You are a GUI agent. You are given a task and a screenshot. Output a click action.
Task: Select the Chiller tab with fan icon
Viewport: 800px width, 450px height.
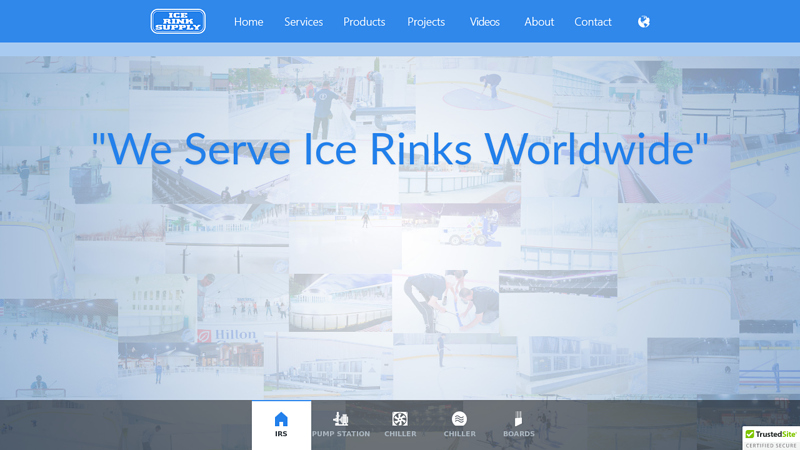tap(400, 425)
